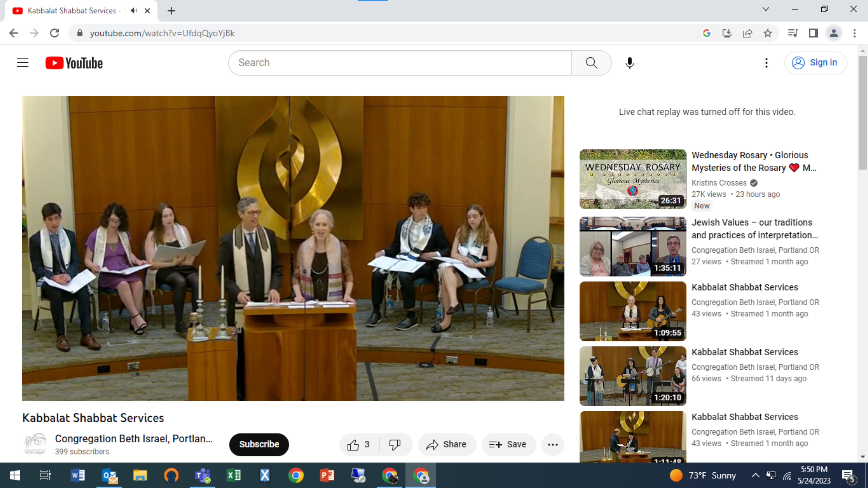Open Google icon in address bar
This screenshot has width=868, height=488.
click(707, 33)
